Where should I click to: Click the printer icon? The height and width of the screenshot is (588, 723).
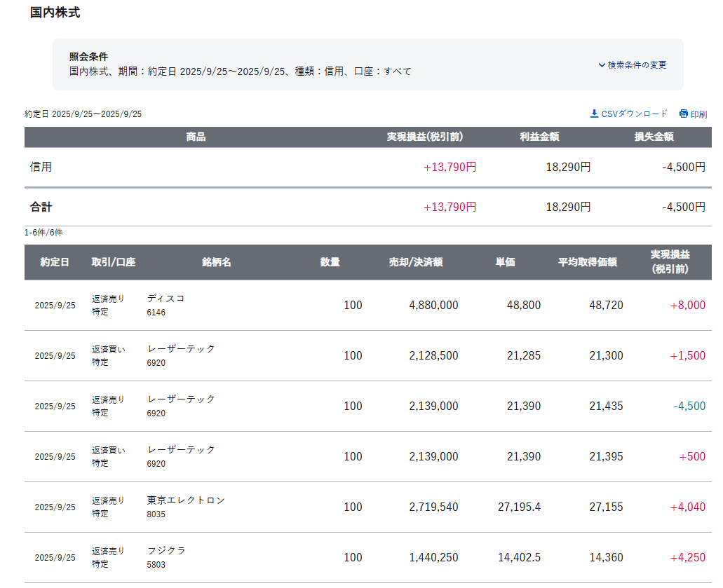(x=684, y=114)
